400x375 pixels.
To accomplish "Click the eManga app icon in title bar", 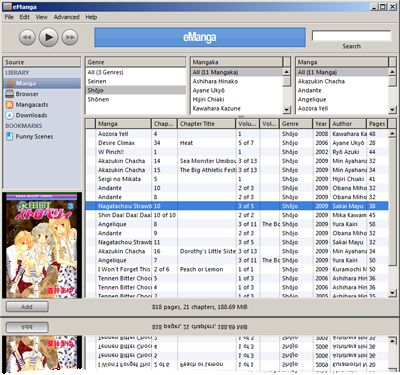I will pos(7,7).
